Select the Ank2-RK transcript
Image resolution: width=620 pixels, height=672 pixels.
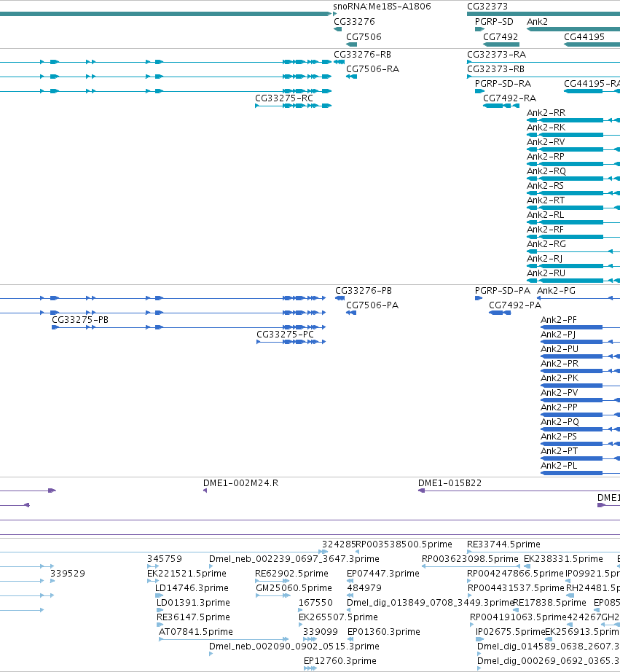[546, 128]
